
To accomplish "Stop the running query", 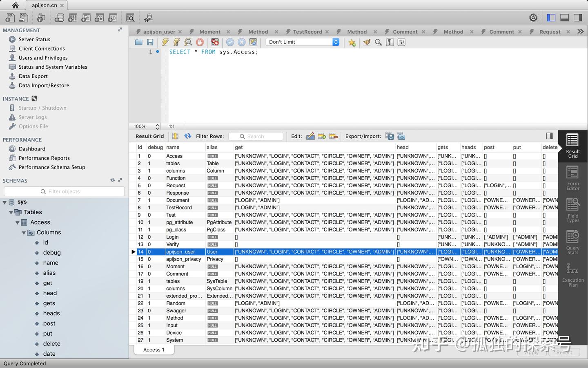I will tap(200, 42).
